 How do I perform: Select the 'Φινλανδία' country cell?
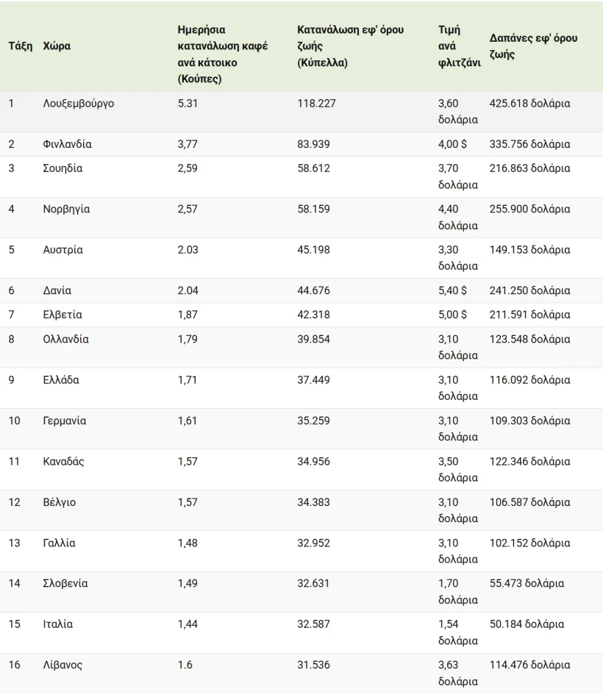coord(67,144)
